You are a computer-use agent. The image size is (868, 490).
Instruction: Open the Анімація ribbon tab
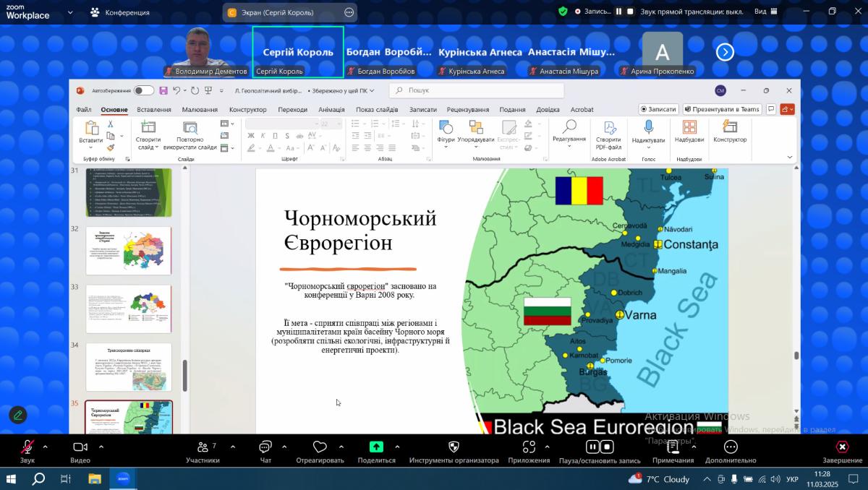pyautogui.click(x=331, y=110)
